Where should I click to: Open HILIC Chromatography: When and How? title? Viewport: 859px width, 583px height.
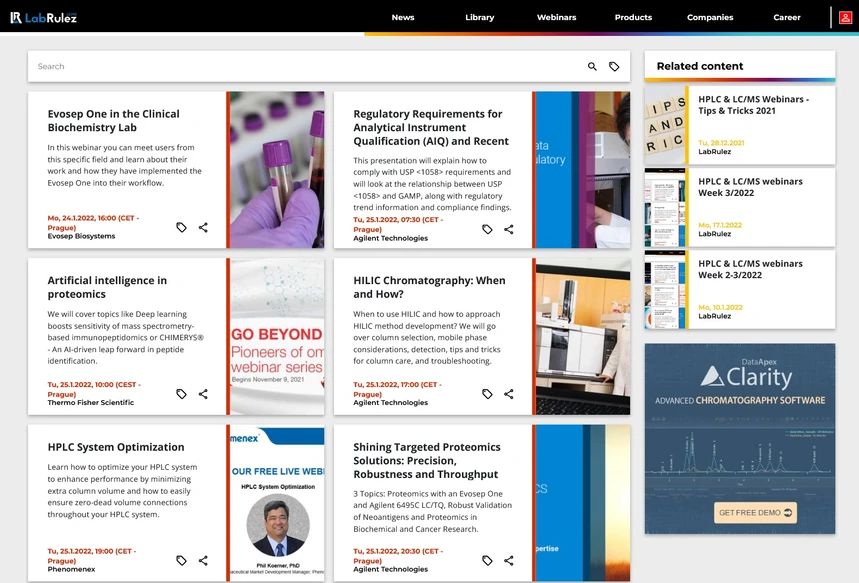[429, 287]
